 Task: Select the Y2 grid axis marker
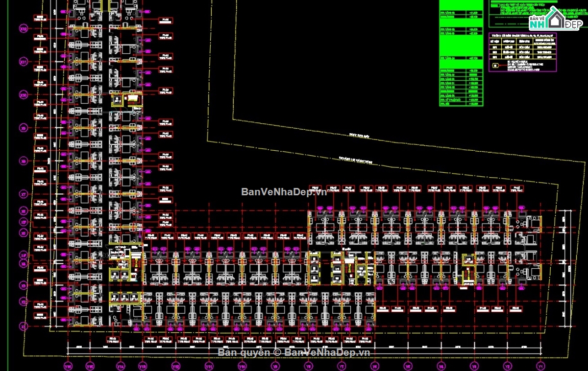[x=508, y=366]
